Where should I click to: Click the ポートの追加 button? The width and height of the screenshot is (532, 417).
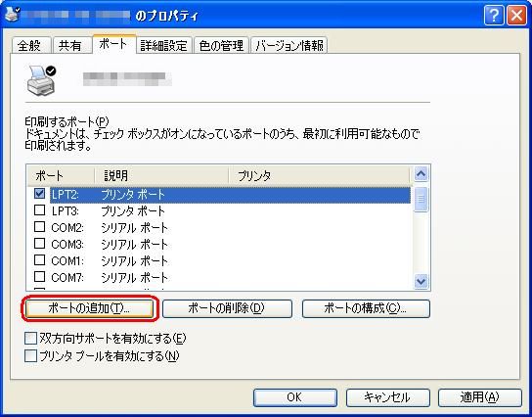click(89, 308)
